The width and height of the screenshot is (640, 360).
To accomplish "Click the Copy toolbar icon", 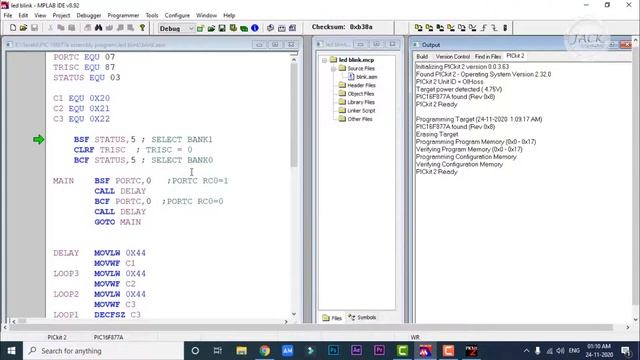I will click(61, 28).
